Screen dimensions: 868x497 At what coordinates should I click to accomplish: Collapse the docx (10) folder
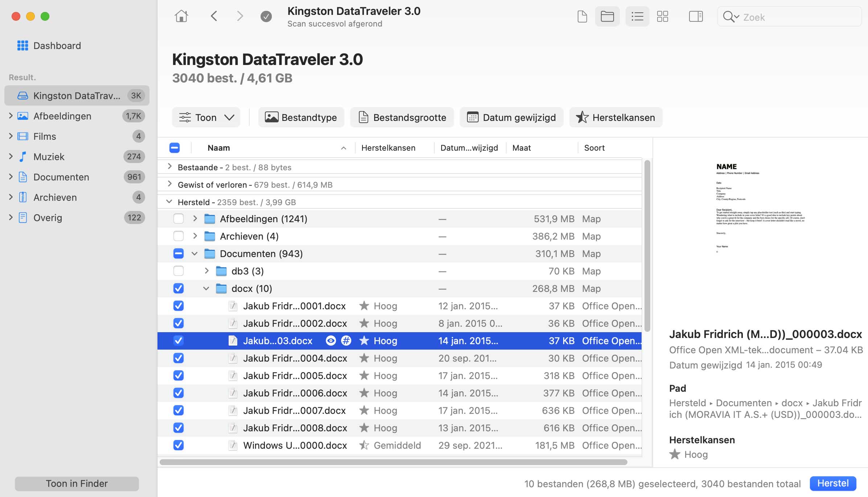(206, 289)
